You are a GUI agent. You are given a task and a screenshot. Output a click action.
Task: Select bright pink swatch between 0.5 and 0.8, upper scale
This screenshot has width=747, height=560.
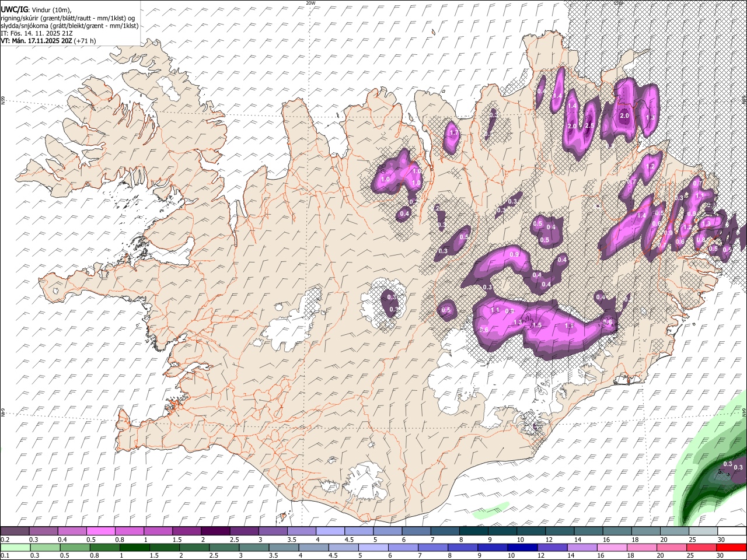click(x=100, y=531)
